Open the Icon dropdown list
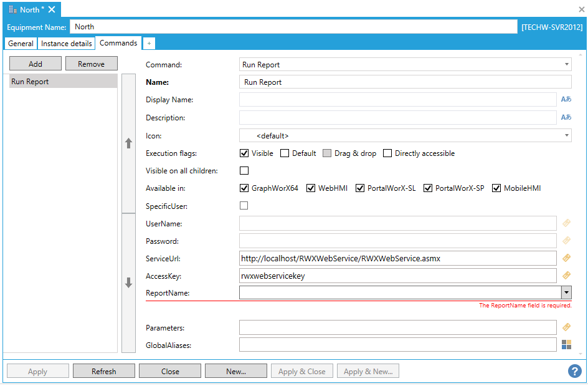This screenshot has width=588, height=386. pos(566,135)
